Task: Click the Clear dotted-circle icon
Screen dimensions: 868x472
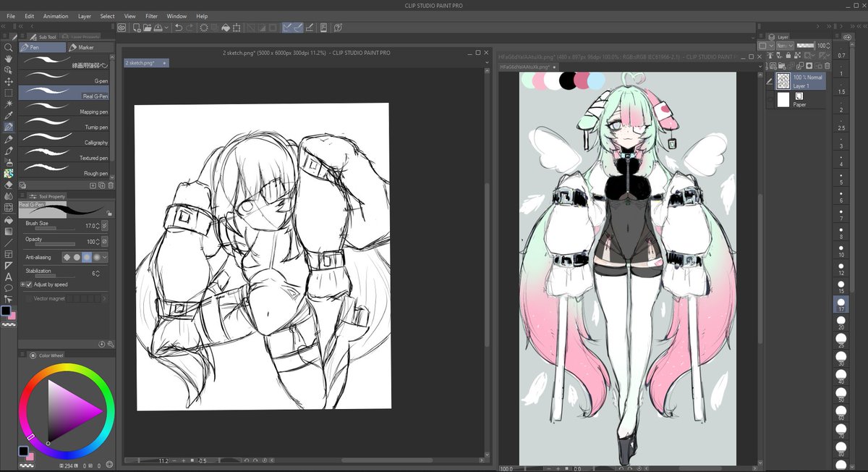Action: [x=204, y=28]
